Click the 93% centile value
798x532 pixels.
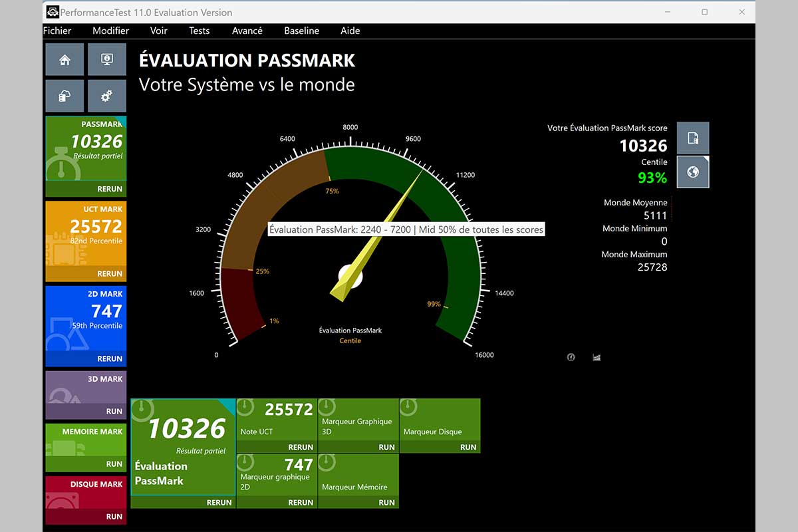point(652,178)
